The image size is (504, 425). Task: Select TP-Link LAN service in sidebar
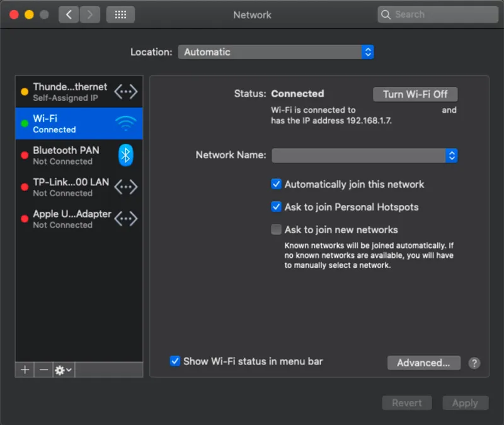79,187
